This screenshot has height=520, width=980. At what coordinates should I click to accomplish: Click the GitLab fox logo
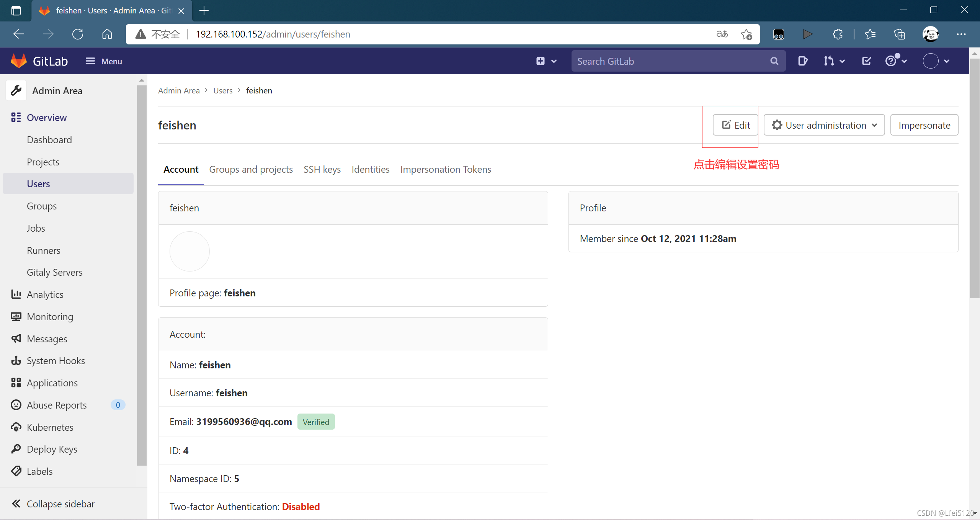[18, 61]
